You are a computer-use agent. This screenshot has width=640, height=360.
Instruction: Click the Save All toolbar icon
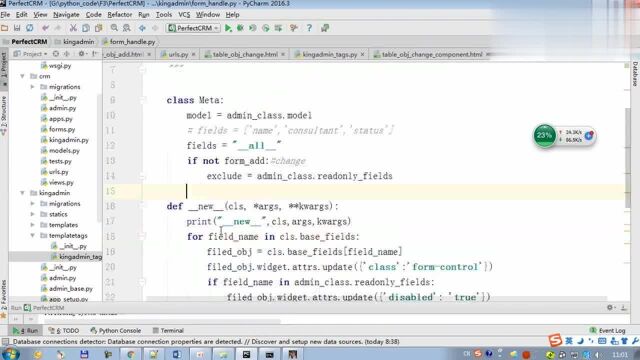[17, 28]
